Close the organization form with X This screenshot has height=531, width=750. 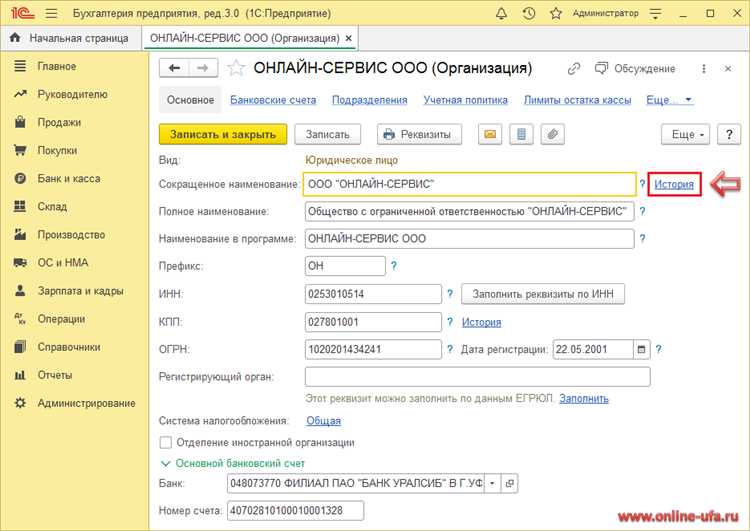pyautogui.click(x=728, y=69)
